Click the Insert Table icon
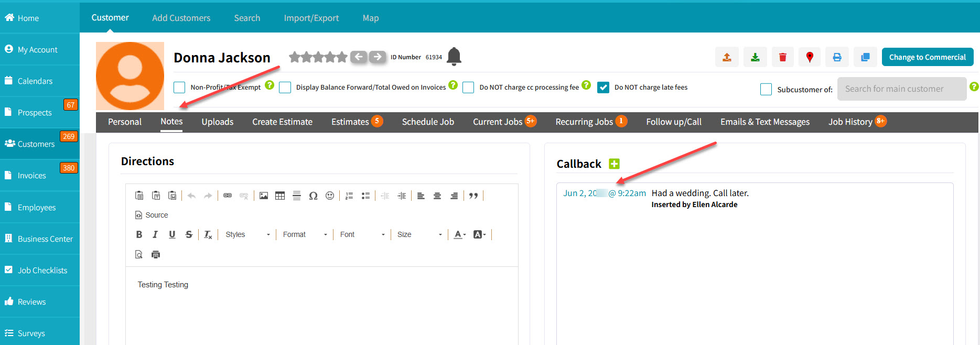Viewport: 980px width, 345px height. 280,196
